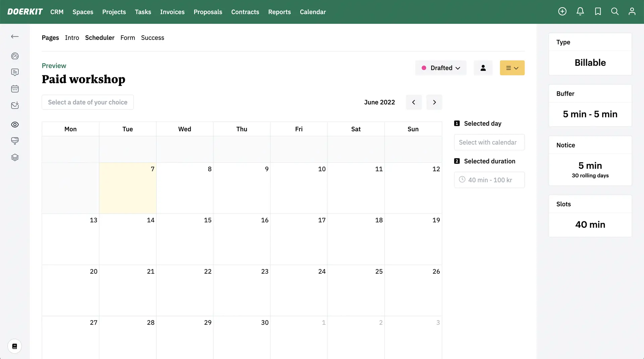
Task: Open dashboard gauge icon in sidebar
Action: [15, 56]
